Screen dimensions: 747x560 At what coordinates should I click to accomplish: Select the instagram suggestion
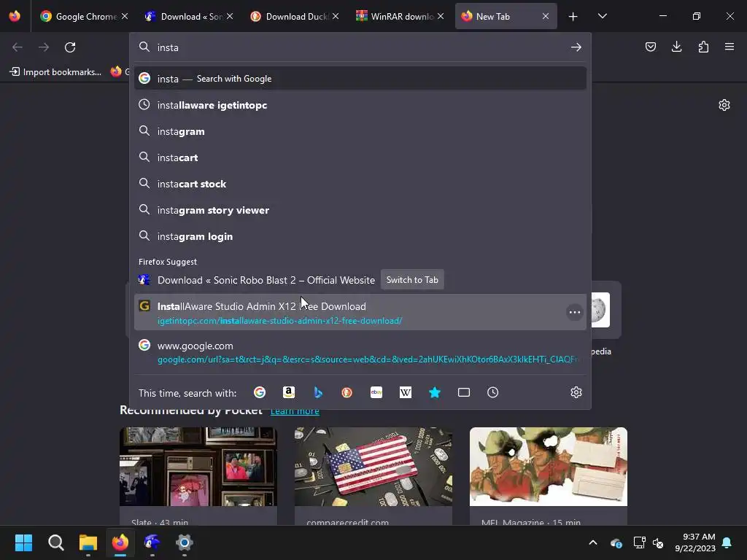(360, 131)
